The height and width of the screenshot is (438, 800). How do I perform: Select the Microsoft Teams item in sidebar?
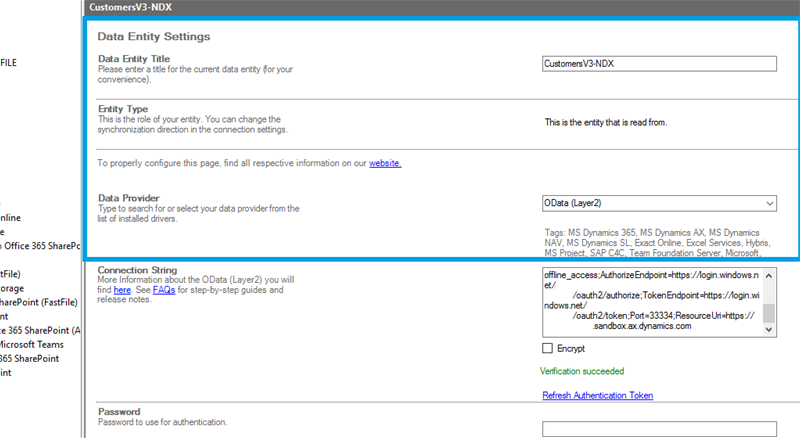(30, 344)
